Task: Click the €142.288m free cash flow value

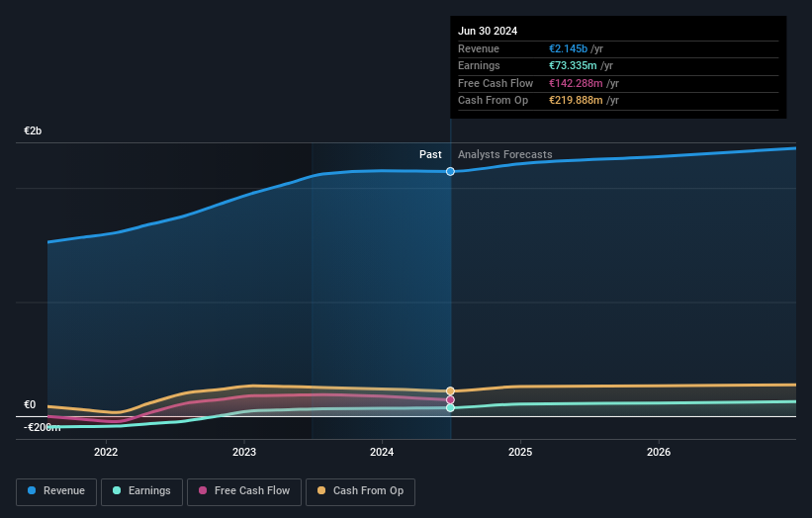Action: [576, 83]
